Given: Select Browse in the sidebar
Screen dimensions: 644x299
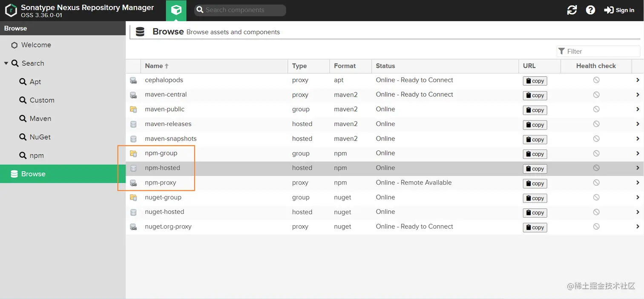Looking at the screenshot, I should pos(63,174).
